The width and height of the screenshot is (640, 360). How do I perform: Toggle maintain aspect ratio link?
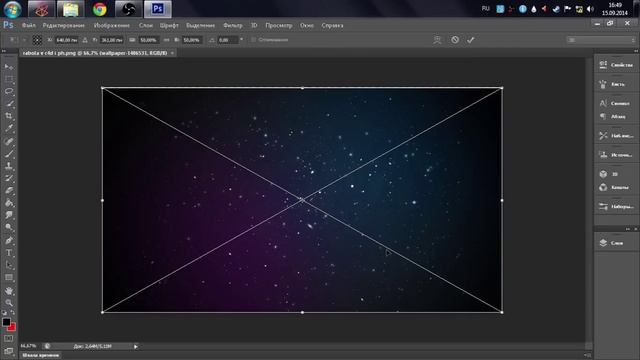(166, 40)
